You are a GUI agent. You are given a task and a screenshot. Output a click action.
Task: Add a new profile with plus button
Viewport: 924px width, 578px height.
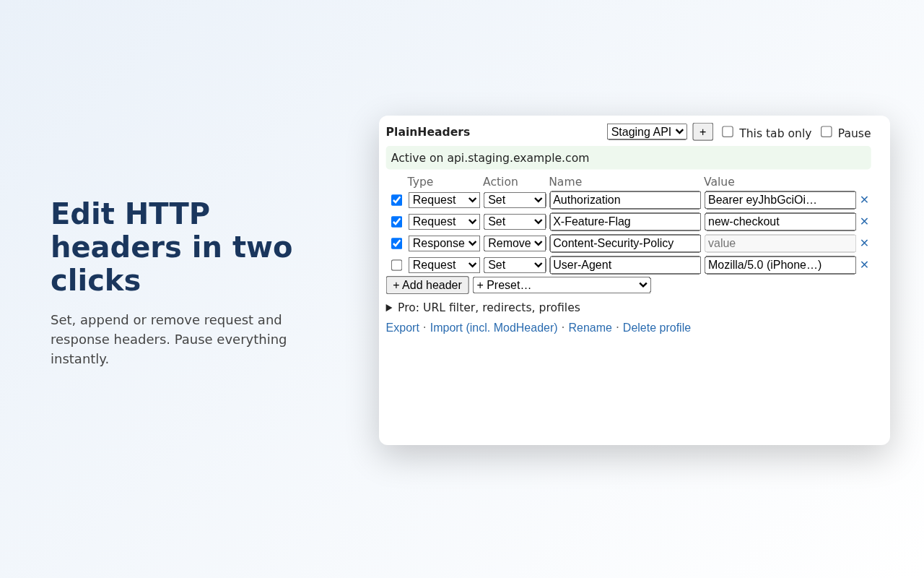(x=702, y=131)
